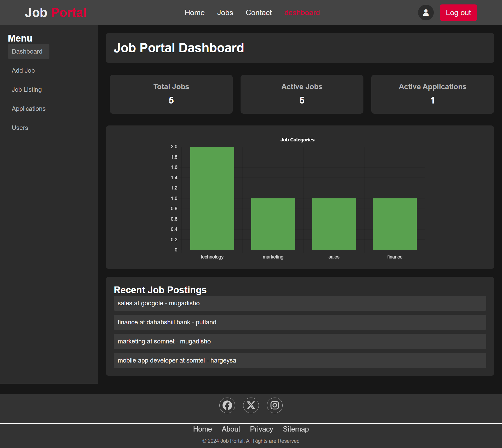Go to Home in top navigation
The height and width of the screenshot is (448, 502).
[195, 13]
